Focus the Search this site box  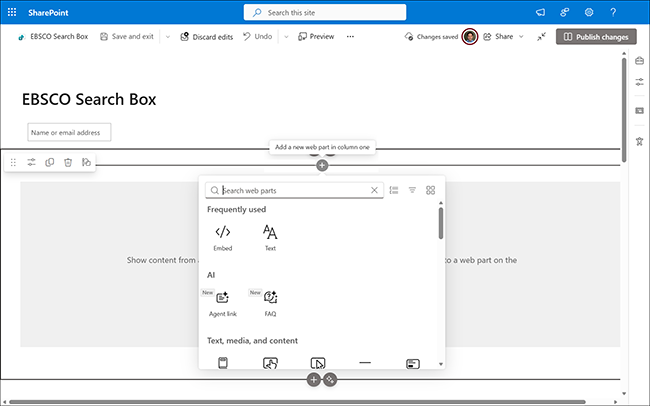coord(325,12)
